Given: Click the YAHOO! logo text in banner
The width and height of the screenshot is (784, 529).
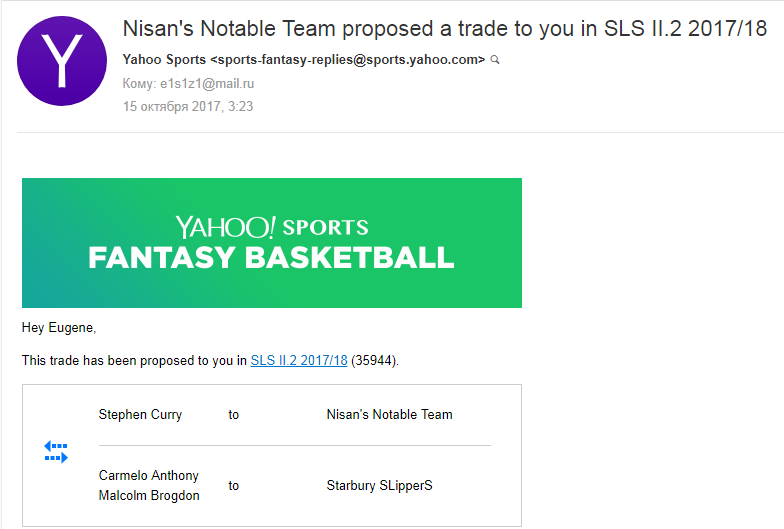Looking at the screenshot, I should (226, 227).
